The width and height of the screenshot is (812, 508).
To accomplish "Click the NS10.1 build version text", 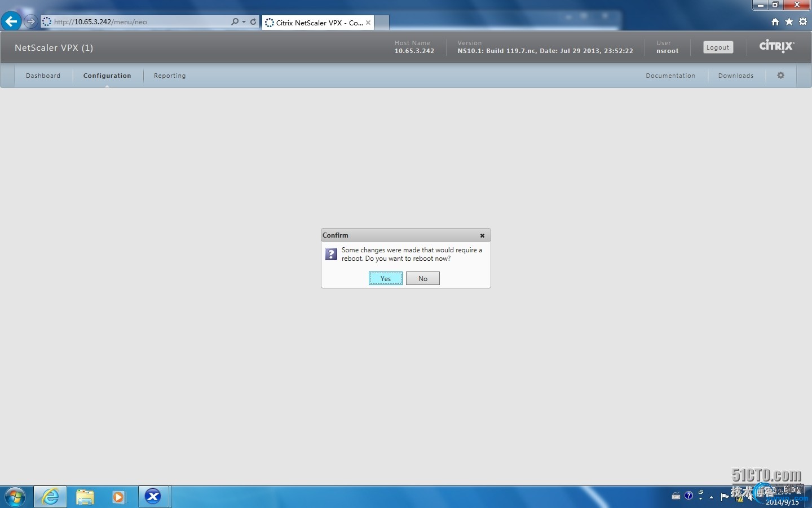I will 545,51.
